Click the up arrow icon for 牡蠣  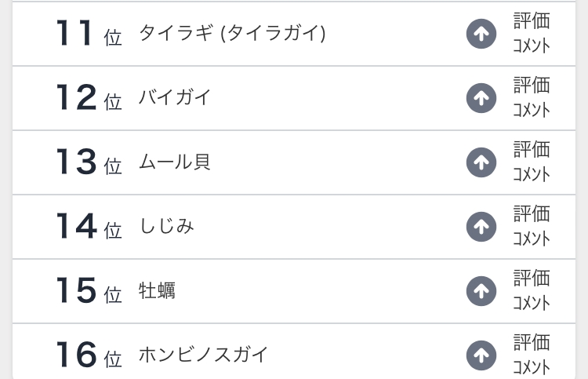[481, 291]
